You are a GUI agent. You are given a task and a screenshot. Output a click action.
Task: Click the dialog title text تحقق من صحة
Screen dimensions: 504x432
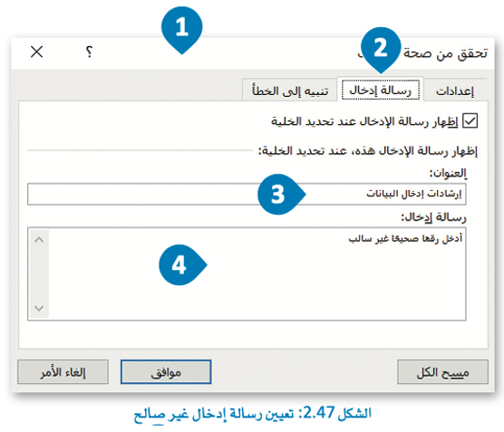(x=445, y=53)
